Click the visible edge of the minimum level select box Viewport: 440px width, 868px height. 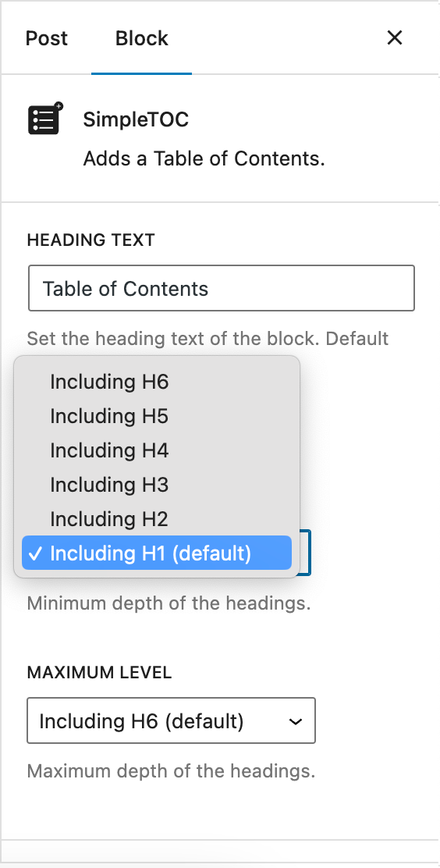pos(305,553)
